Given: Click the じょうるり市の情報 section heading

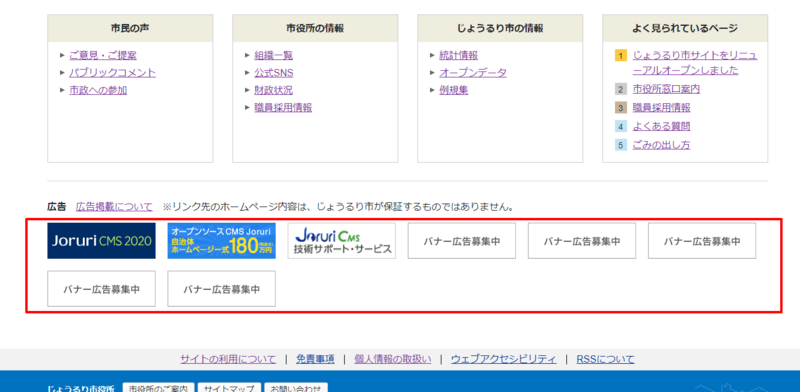Looking at the screenshot, I should point(500,28).
